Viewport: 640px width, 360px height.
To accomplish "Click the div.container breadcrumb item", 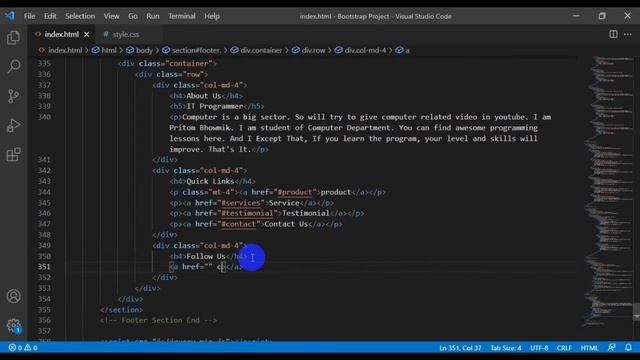I will tap(261, 50).
